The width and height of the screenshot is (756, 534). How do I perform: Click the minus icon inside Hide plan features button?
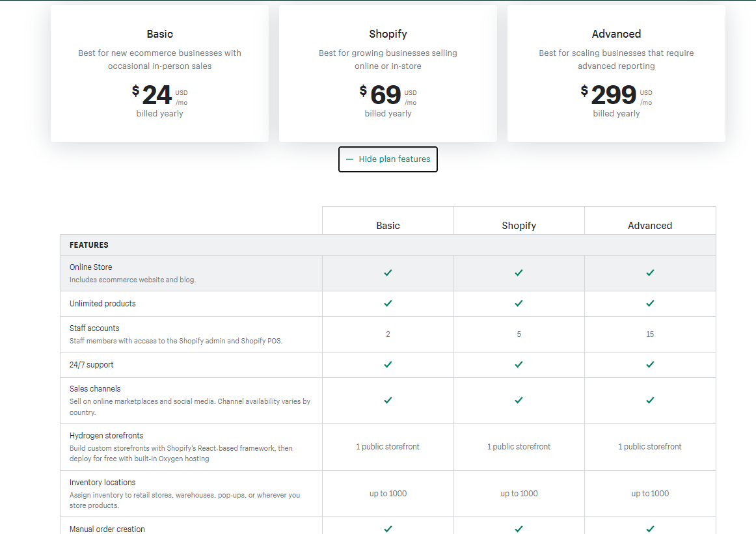(x=349, y=159)
